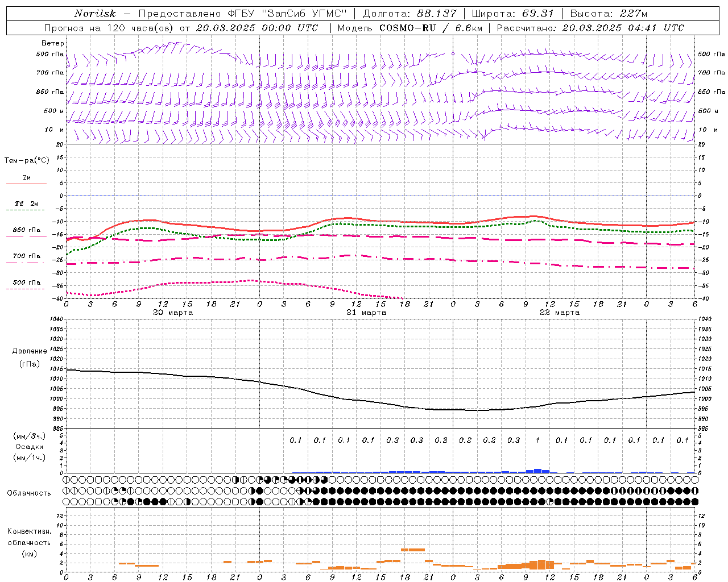This screenshot has height=582, width=728.
Task: Select the 'Предоставлено ФГБУ "ЗапСиб УГМС"' provider text
Action: click(242, 14)
